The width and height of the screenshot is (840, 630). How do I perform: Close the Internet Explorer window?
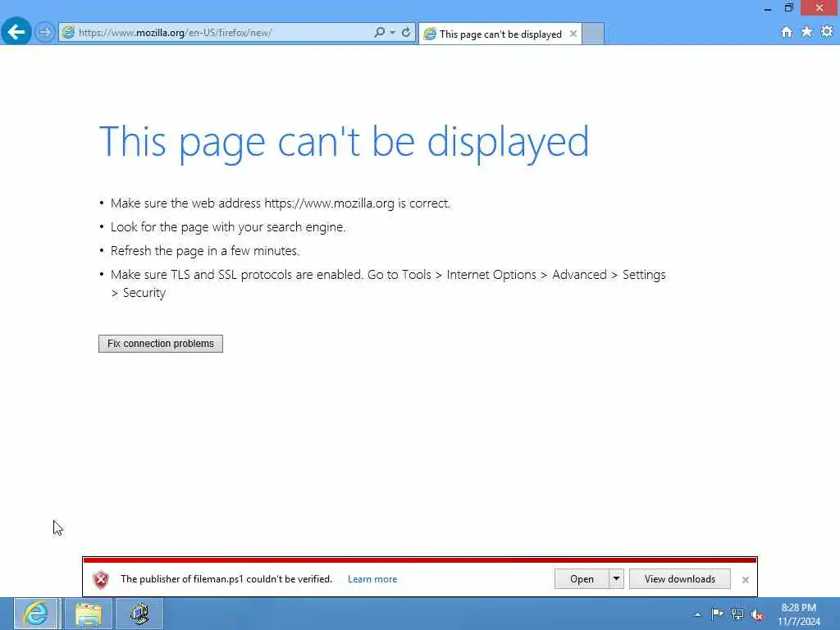click(x=819, y=7)
